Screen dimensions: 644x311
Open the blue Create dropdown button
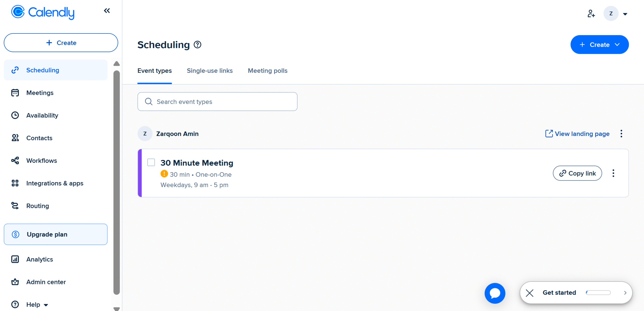[x=600, y=45]
